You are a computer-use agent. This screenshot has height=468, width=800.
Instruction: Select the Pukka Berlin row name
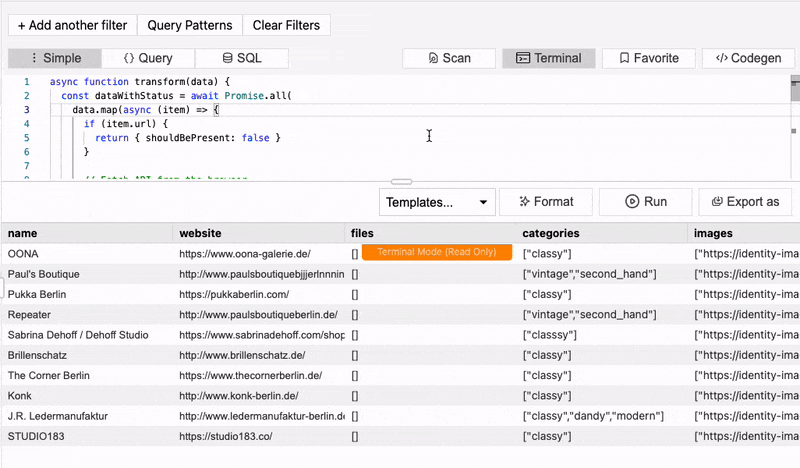point(87,294)
